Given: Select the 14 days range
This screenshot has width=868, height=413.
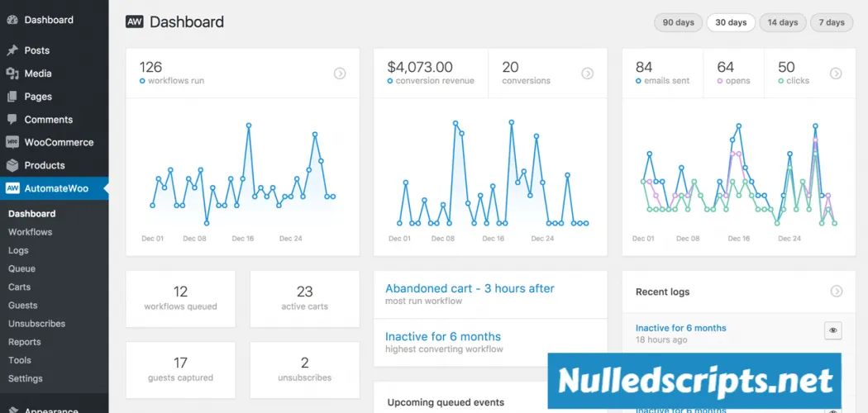Looking at the screenshot, I should pyautogui.click(x=783, y=22).
